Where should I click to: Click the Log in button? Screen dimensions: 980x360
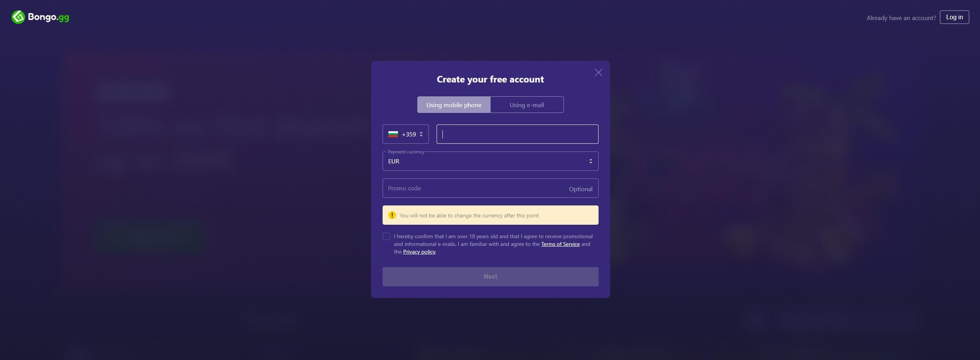pyautogui.click(x=954, y=17)
